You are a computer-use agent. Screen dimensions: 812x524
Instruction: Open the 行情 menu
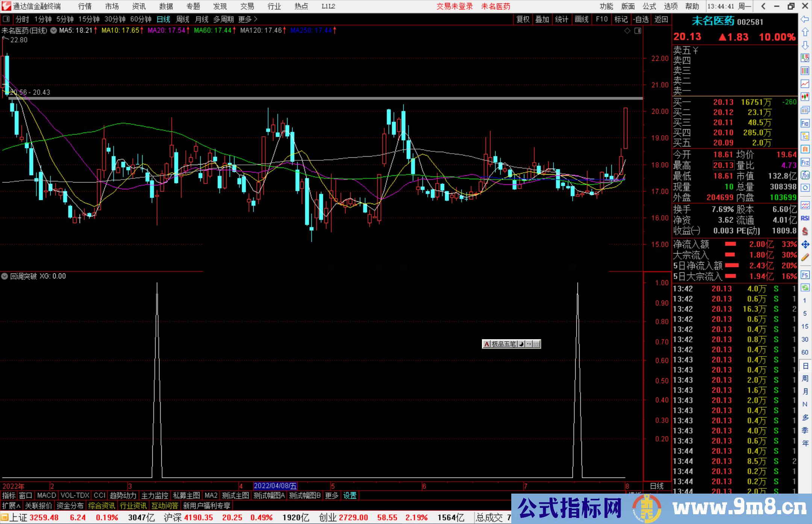coord(85,6)
